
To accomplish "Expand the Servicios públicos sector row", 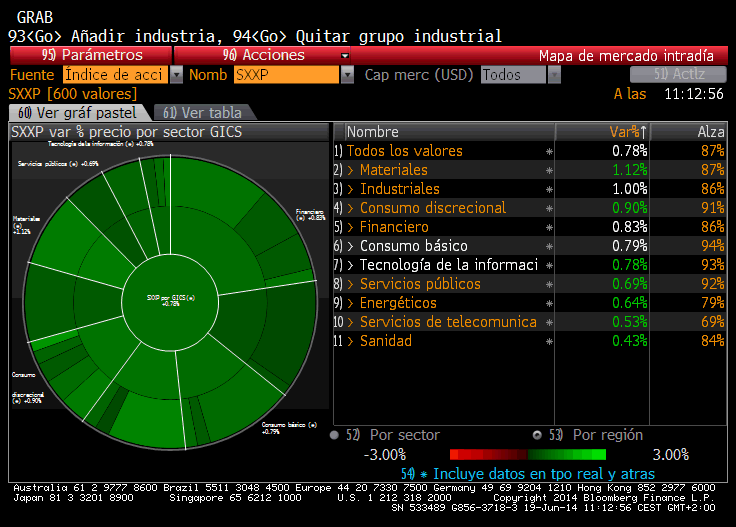I will tap(350, 284).
